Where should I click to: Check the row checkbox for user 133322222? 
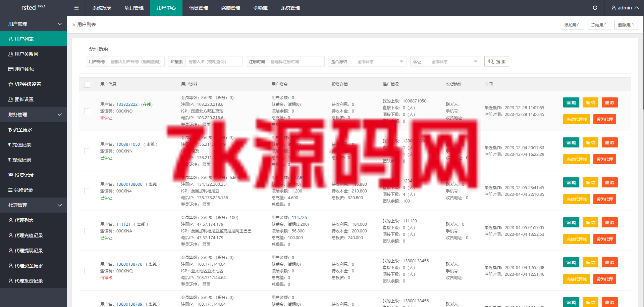pos(87,111)
